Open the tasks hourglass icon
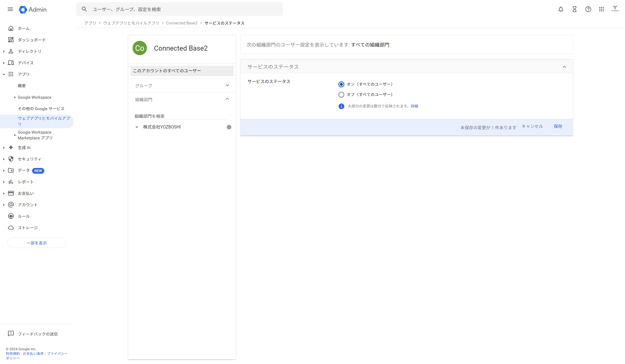Viewport: 625px width, 364px height. [574, 9]
